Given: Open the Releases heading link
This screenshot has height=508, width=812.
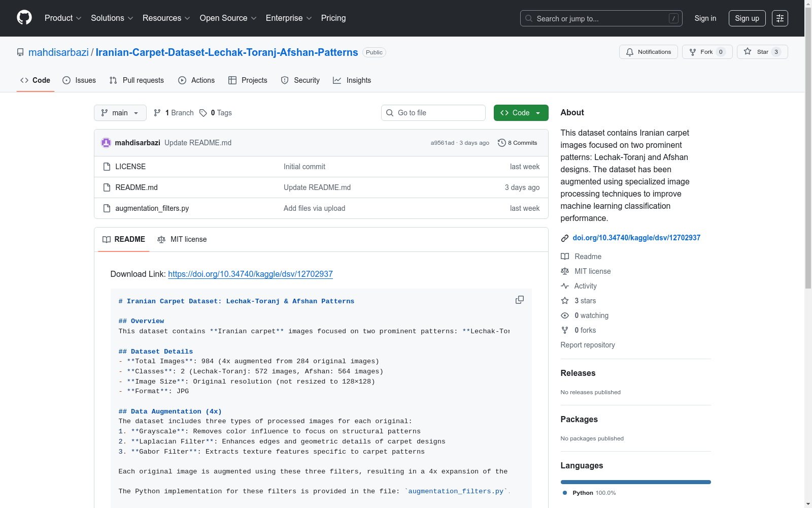Looking at the screenshot, I should (578, 373).
